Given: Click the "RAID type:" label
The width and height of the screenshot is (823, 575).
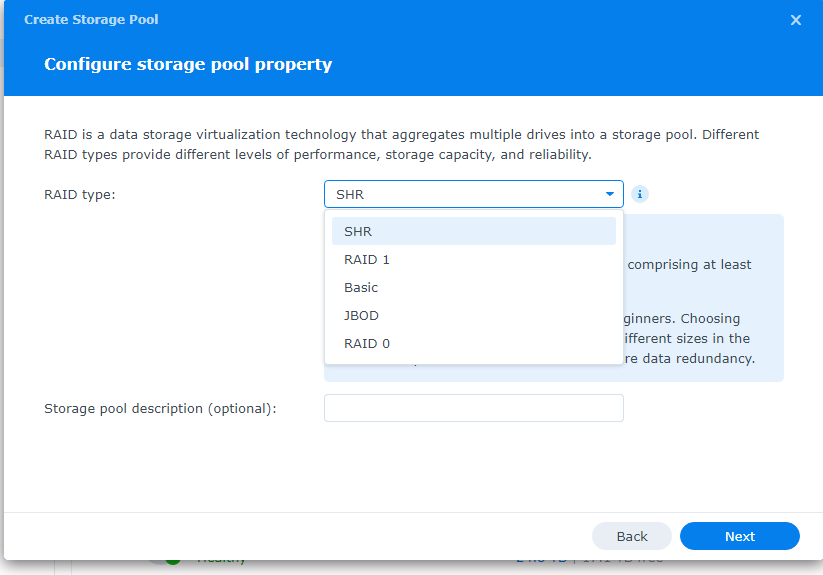Looking at the screenshot, I should click(80, 195).
